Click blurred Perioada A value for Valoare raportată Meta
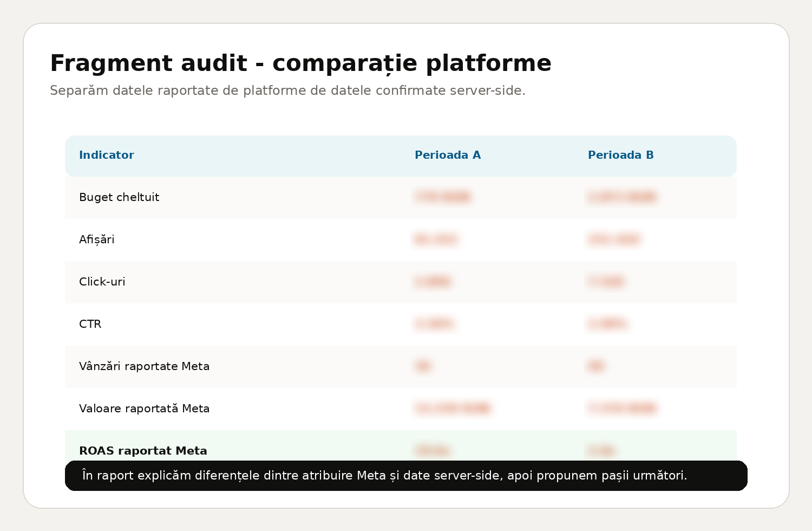Viewport: 812px width, 531px height. click(x=453, y=409)
